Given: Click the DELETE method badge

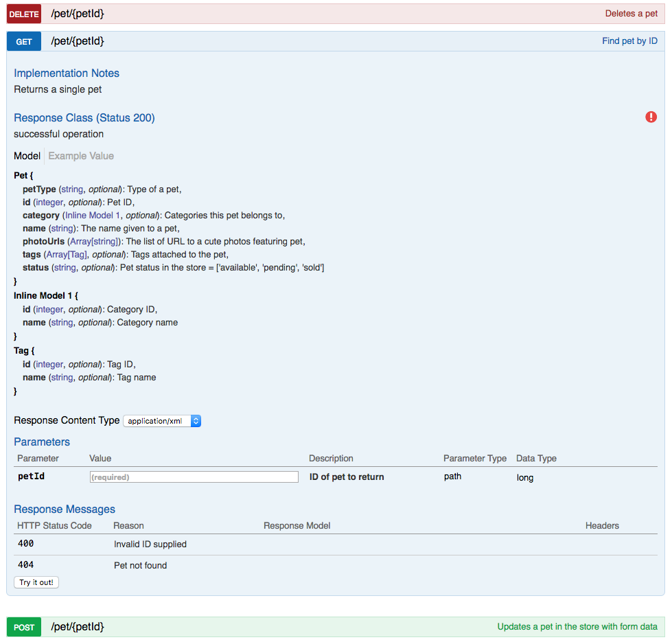Looking at the screenshot, I should click(24, 14).
